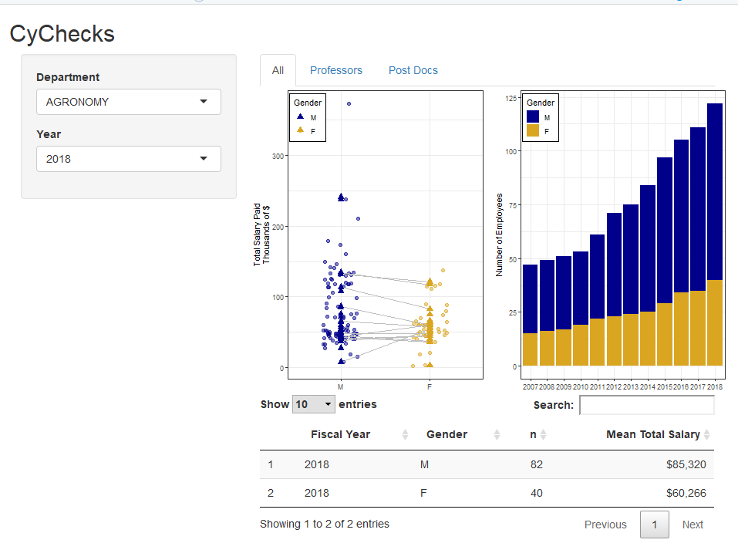Sort by Mean Total Salary arrows
The height and width of the screenshot is (560, 738).
click(x=706, y=435)
